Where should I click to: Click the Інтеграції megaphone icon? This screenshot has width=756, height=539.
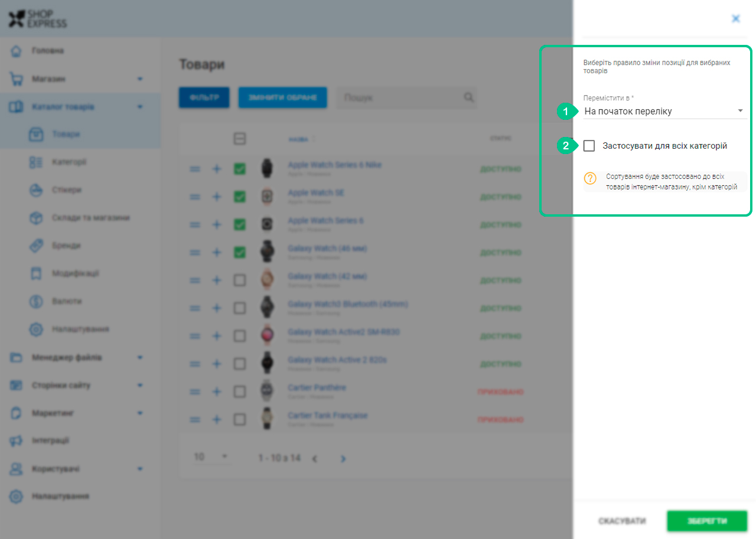[17, 440]
